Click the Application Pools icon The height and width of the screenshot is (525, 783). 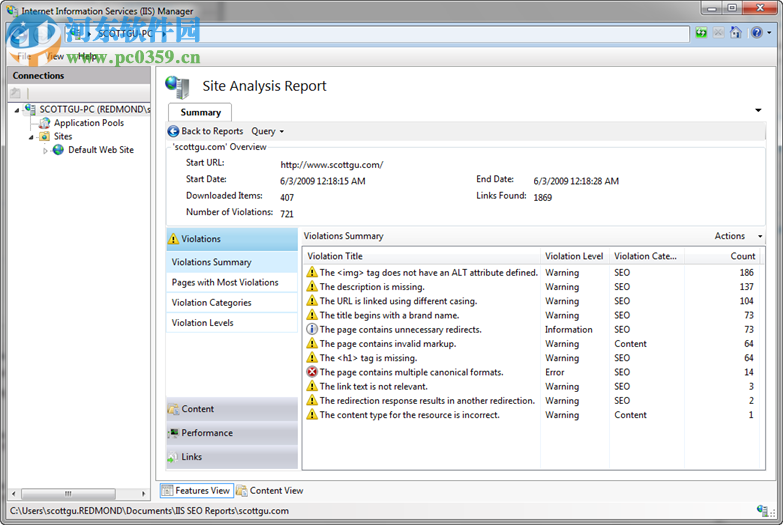click(45, 123)
